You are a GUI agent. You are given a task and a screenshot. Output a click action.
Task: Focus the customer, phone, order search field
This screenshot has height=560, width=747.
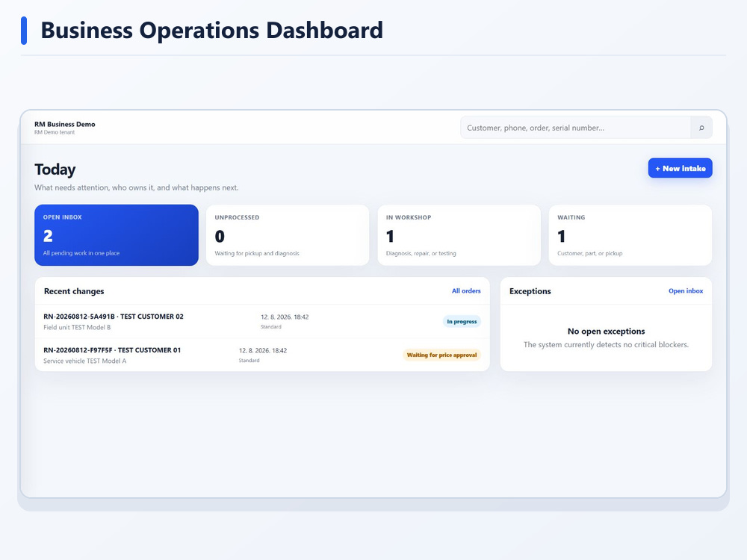pos(575,128)
